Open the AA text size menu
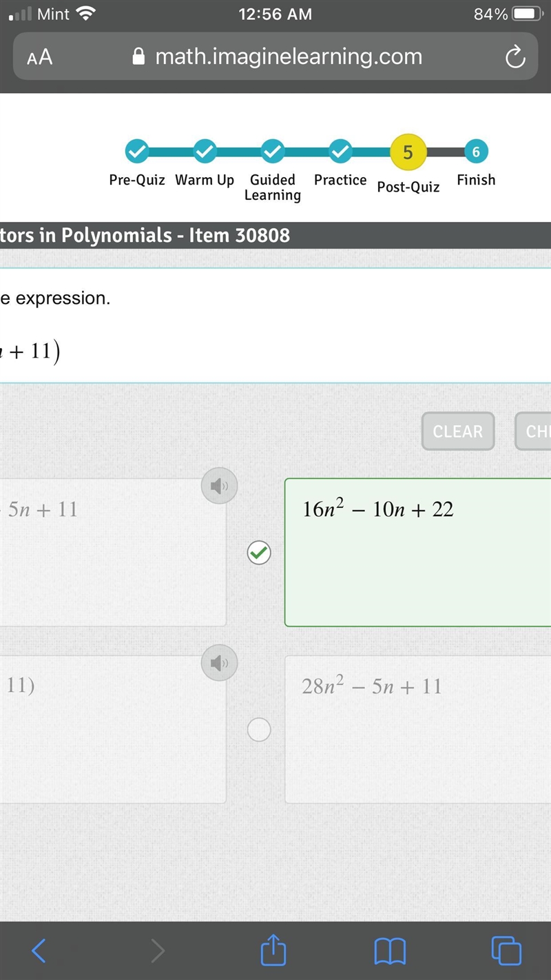 (x=40, y=57)
